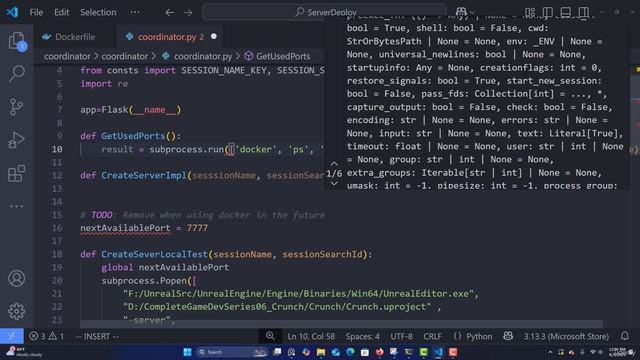Open the first coordinator breadcrumb folder
This screenshot has height=360, width=640.
pos(67,56)
